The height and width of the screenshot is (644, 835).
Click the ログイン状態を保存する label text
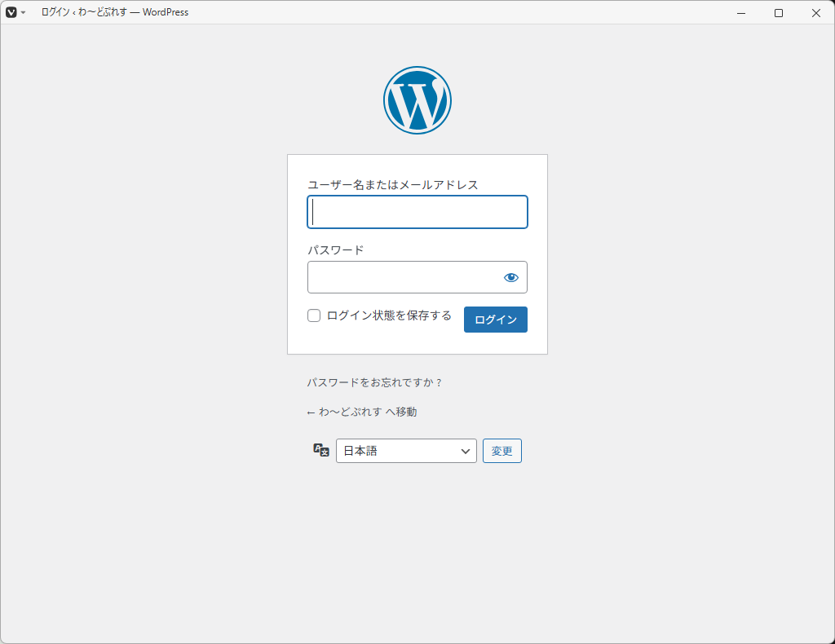click(389, 315)
